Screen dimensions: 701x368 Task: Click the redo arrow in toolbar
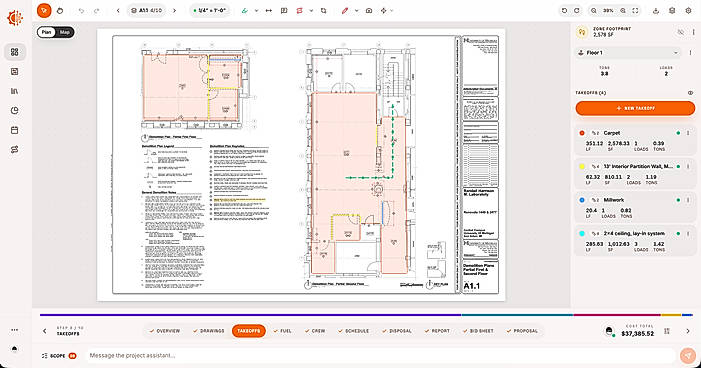pyautogui.click(x=97, y=10)
